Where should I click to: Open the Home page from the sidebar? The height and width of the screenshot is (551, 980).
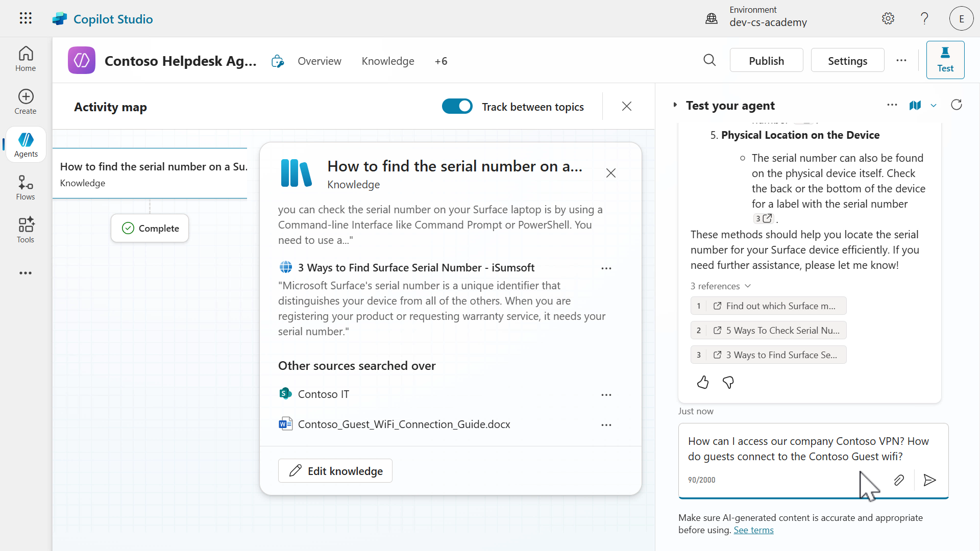[25, 59]
